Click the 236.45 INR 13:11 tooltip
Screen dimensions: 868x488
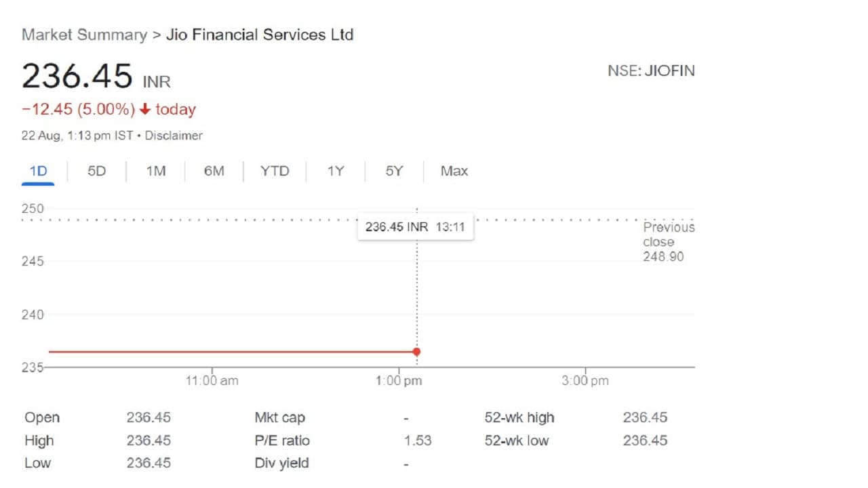click(x=415, y=227)
